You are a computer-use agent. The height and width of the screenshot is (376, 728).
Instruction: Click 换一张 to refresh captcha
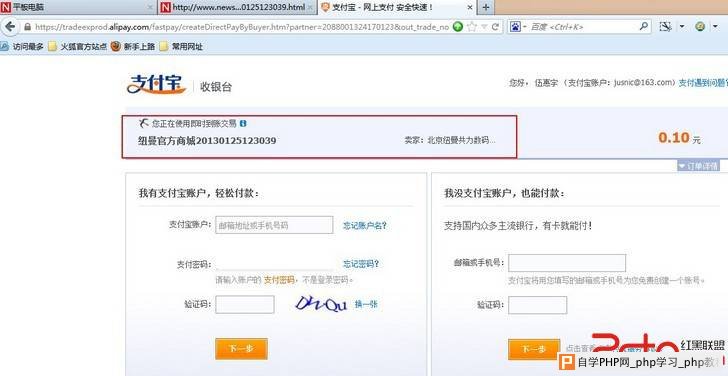click(x=366, y=304)
